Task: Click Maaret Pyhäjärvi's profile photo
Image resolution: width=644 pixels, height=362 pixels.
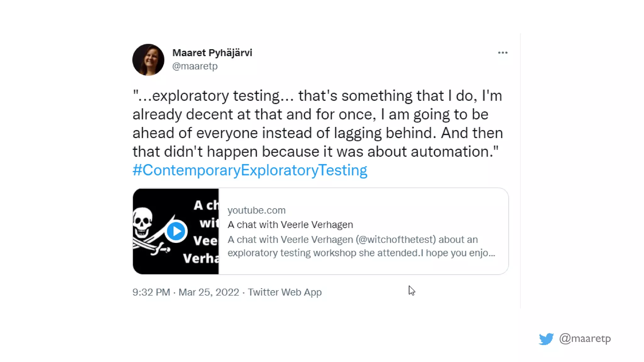Action: pos(148,60)
